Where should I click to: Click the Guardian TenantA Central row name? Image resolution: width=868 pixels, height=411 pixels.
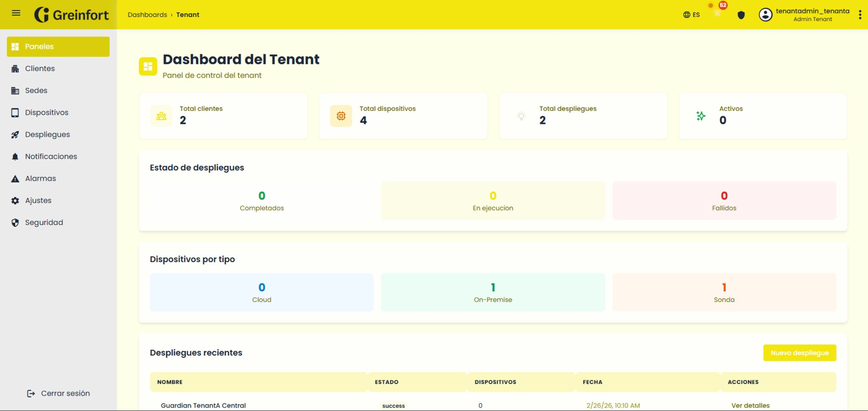point(203,405)
